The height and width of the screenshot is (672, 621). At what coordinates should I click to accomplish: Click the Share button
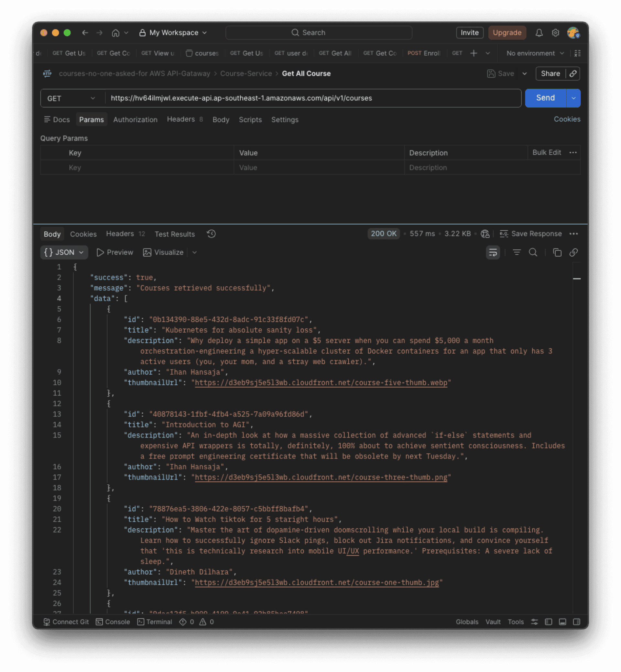[550, 74]
